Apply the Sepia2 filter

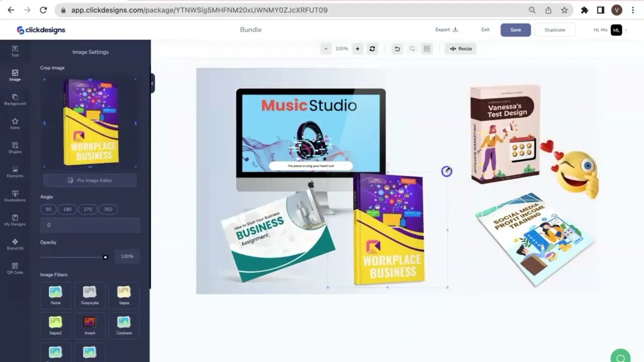(x=55, y=325)
